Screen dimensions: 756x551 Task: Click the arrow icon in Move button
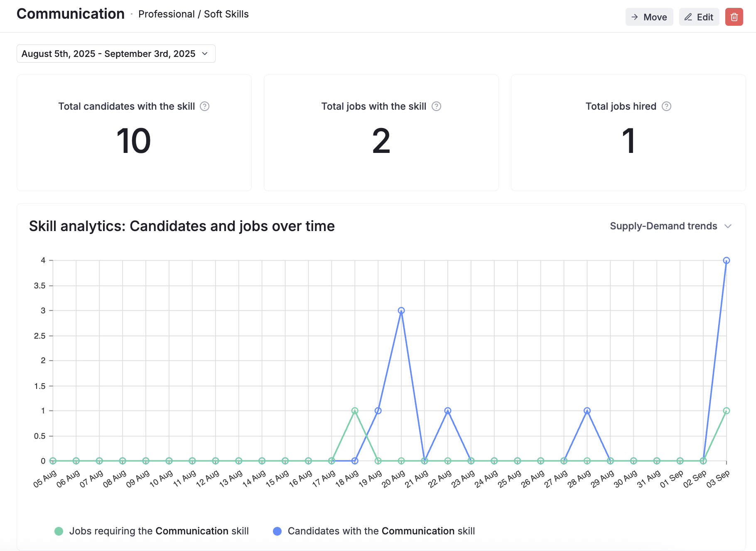click(635, 17)
